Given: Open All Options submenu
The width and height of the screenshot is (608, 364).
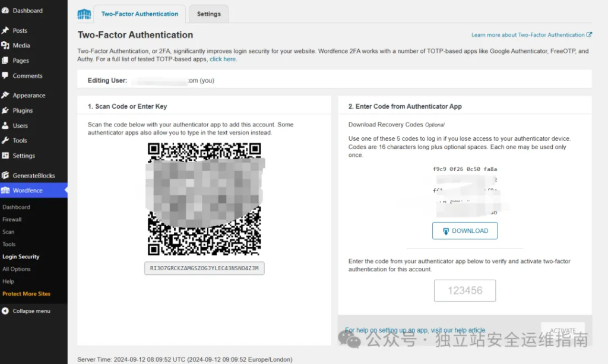Looking at the screenshot, I should click(x=16, y=269).
